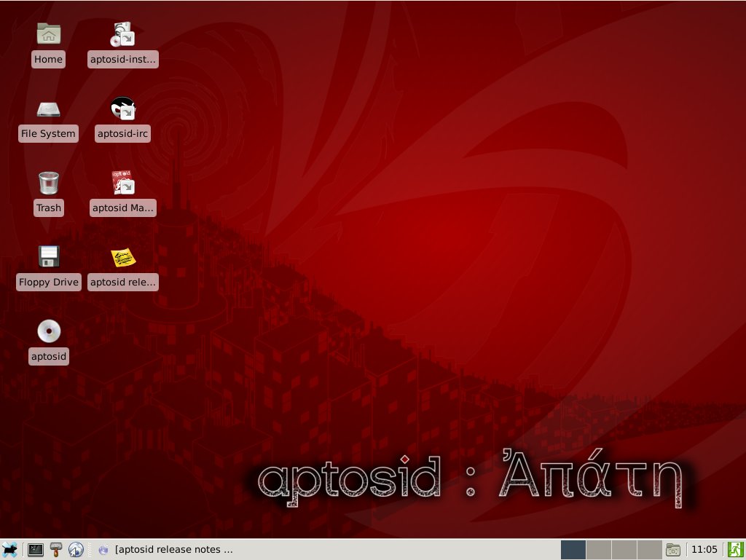This screenshot has width=746, height=560.
Task: Switch to the fourth workspace in pager
Action: coord(650,550)
